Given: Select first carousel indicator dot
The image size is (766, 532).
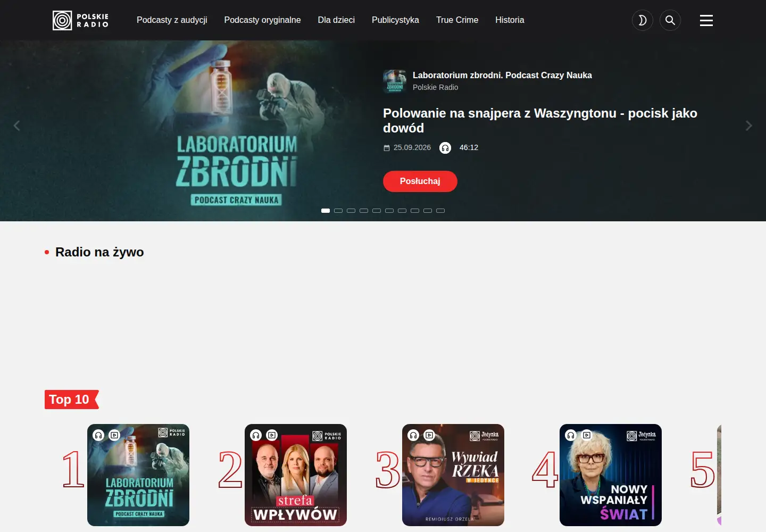Looking at the screenshot, I should (x=326, y=211).
